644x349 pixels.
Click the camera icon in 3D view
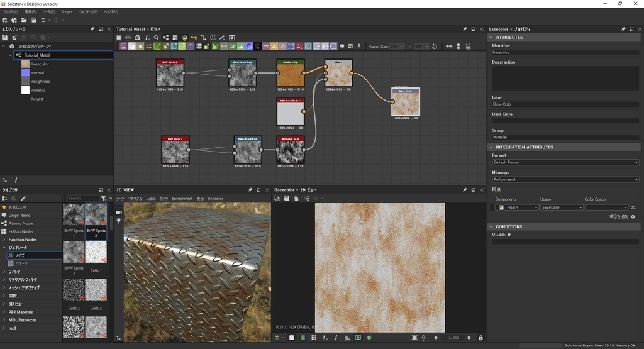pyautogui.click(x=118, y=213)
